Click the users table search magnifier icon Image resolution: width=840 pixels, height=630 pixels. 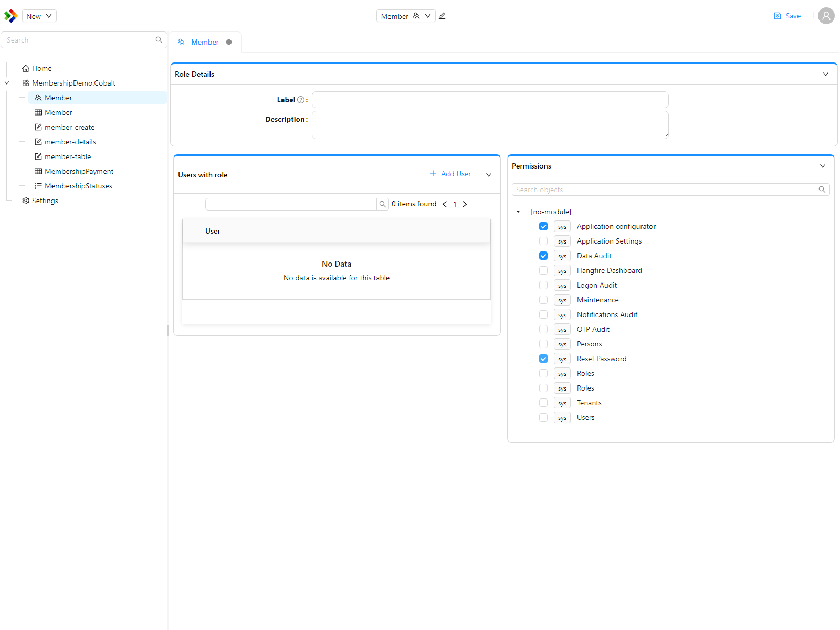pos(383,204)
